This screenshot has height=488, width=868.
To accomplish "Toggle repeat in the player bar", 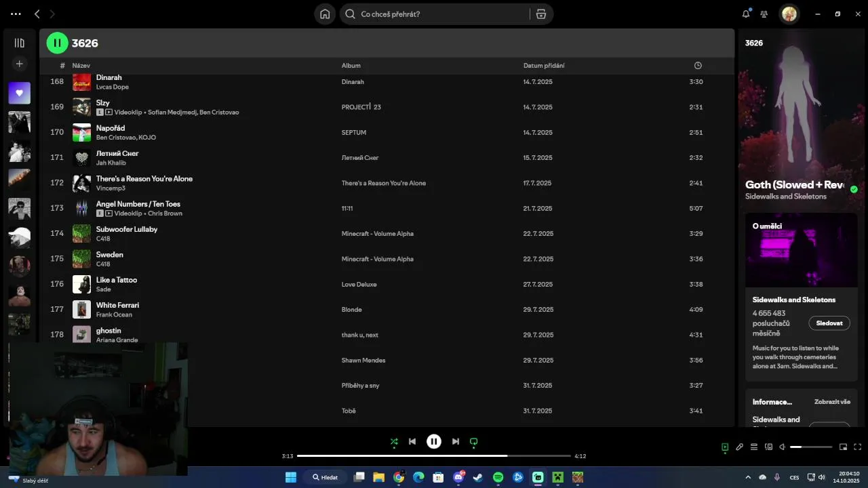I will pyautogui.click(x=474, y=442).
